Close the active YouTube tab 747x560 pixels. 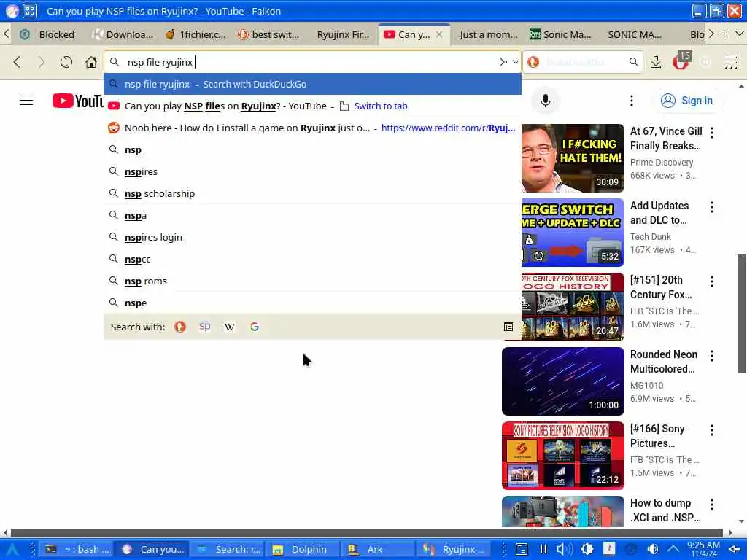[x=439, y=34]
